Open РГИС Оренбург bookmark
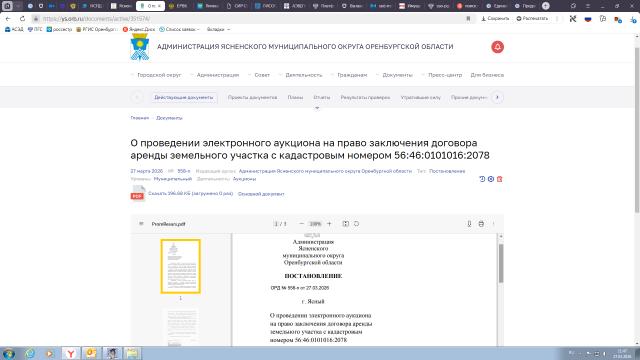Image resolution: width=640 pixels, height=360 pixels. click(x=96, y=29)
